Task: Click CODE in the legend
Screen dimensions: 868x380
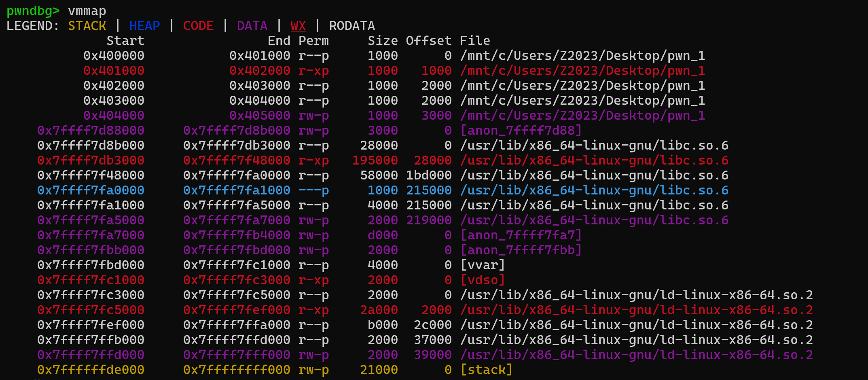Action: (198, 26)
